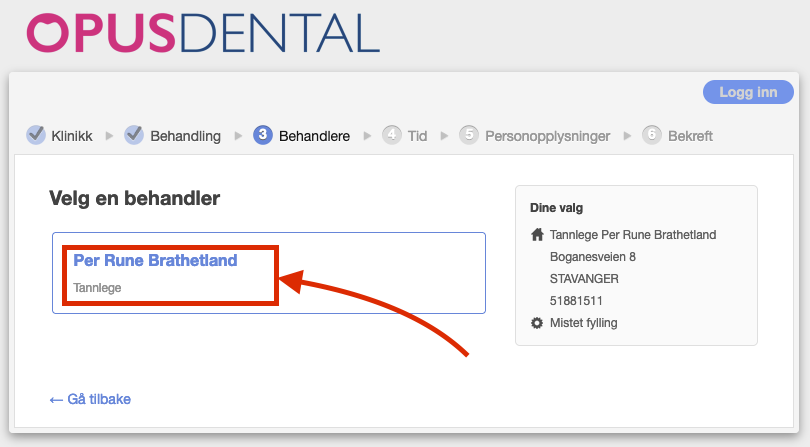The height and width of the screenshot is (447, 810).
Task: Click the Logg inn button
Action: tap(748, 92)
